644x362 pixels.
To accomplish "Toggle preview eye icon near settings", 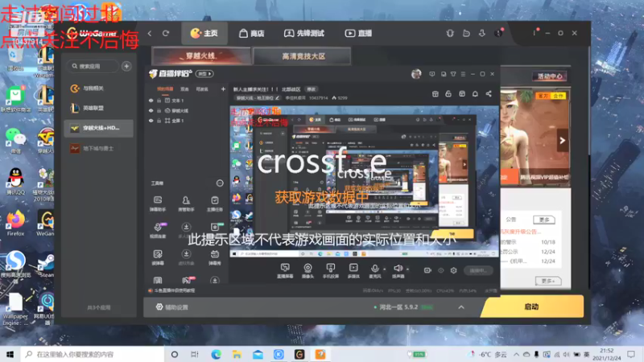I will (x=440, y=270).
